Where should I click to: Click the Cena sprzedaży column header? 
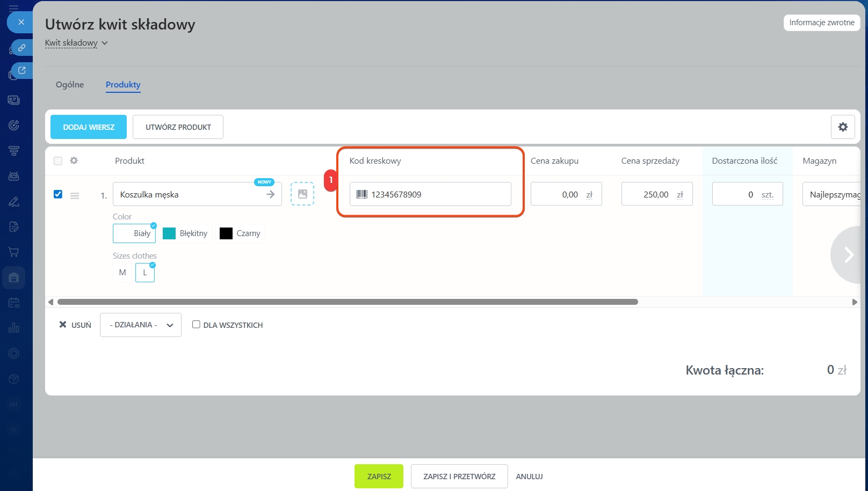650,160
